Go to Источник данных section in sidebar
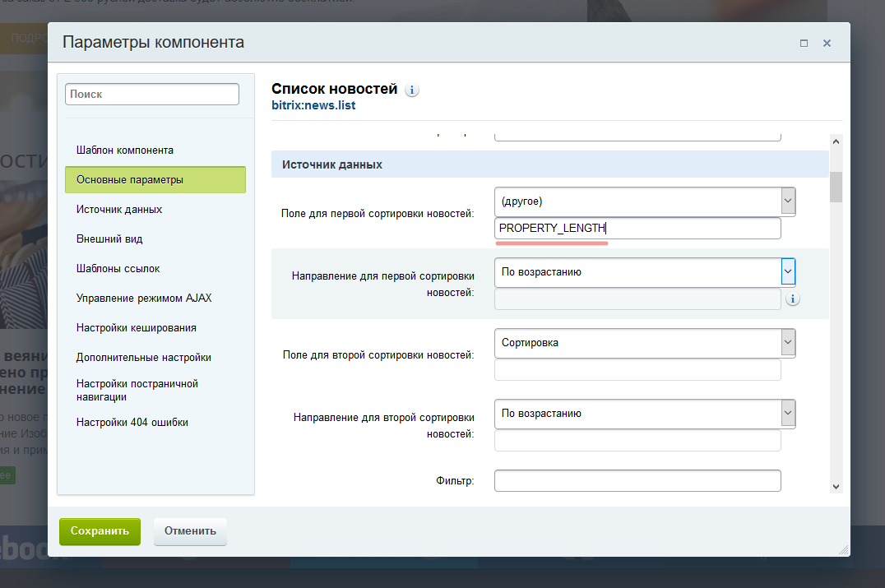This screenshot has height=588, width=885. [119, 210]
